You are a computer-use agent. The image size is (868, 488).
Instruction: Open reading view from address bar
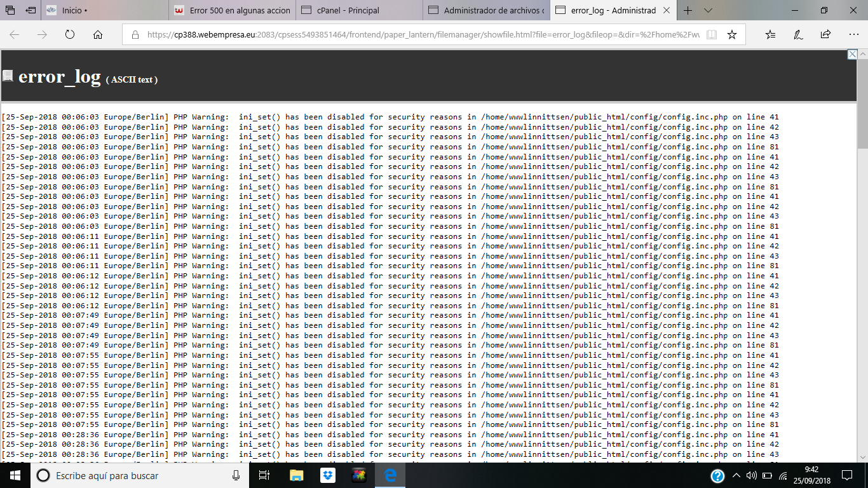tap(712, 35)
